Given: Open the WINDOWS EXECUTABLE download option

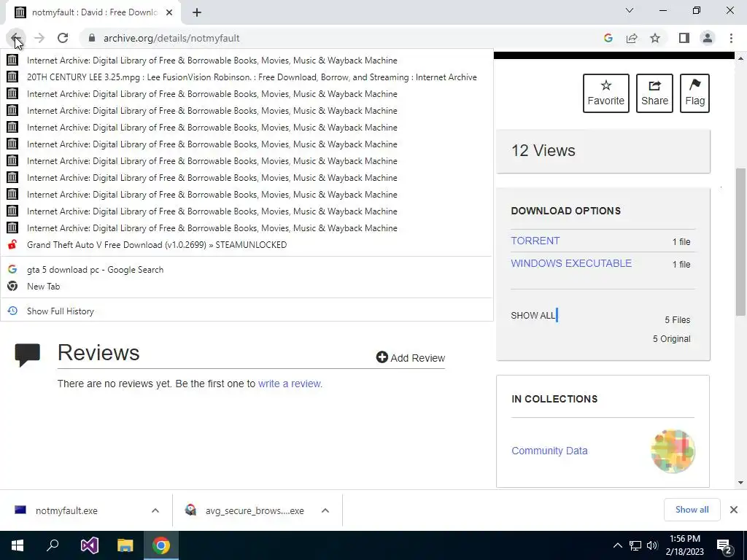Looking at the screenshot, I should pyautogui.click(x=571, y=263).
